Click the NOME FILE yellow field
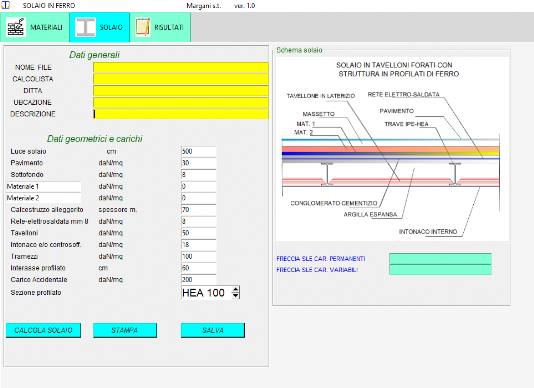Image resolution: width=534 pixels, height=388 pixels. 181,67
